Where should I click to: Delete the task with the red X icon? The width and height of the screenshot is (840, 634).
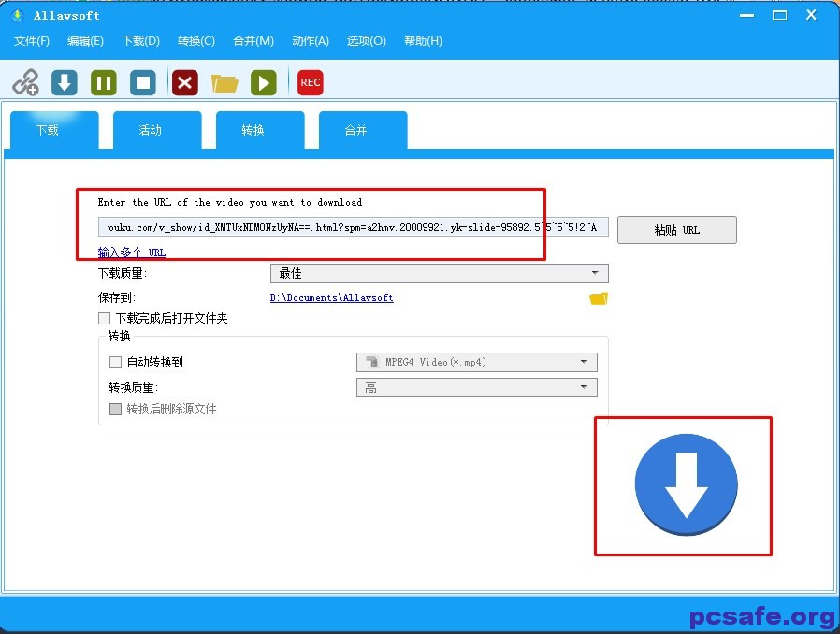point(185,82)
